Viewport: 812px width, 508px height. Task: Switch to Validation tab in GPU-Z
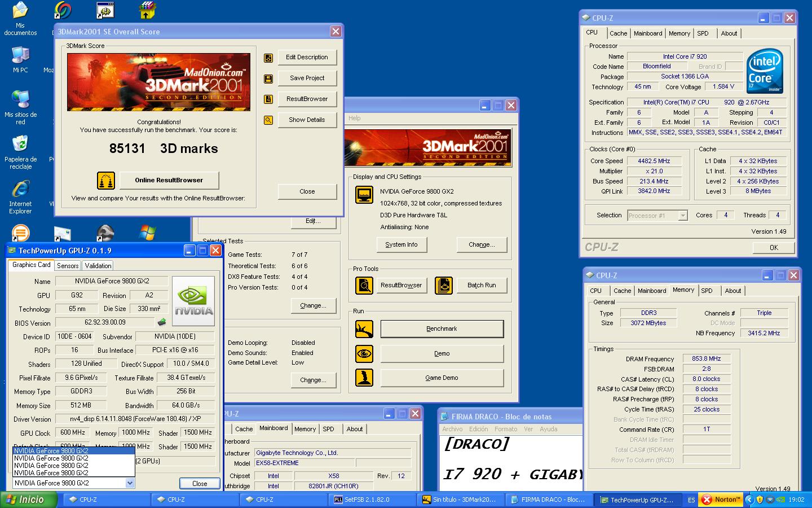coord(98,266)
